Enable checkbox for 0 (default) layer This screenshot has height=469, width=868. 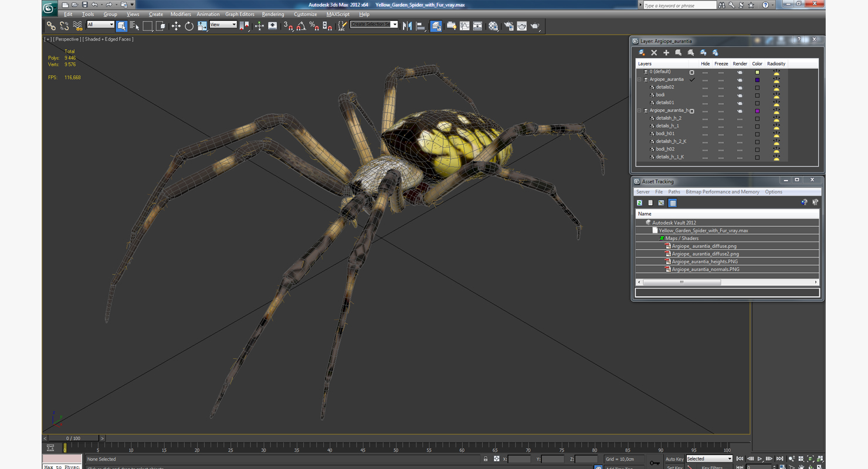point(692,72)
